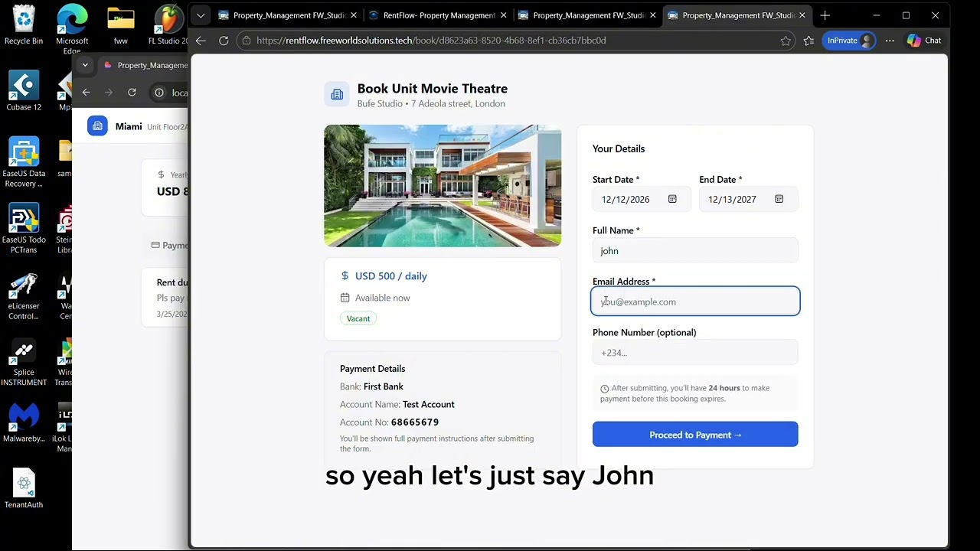Open Edge settings and more menu
The height and width of the screenshot is (551, 980).
pyautogui.click(x=890, y=41)
